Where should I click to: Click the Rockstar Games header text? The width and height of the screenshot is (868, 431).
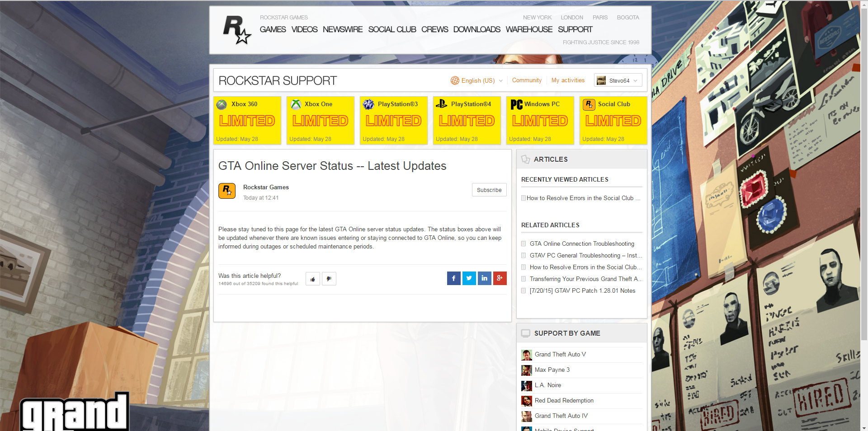[284, 18]
